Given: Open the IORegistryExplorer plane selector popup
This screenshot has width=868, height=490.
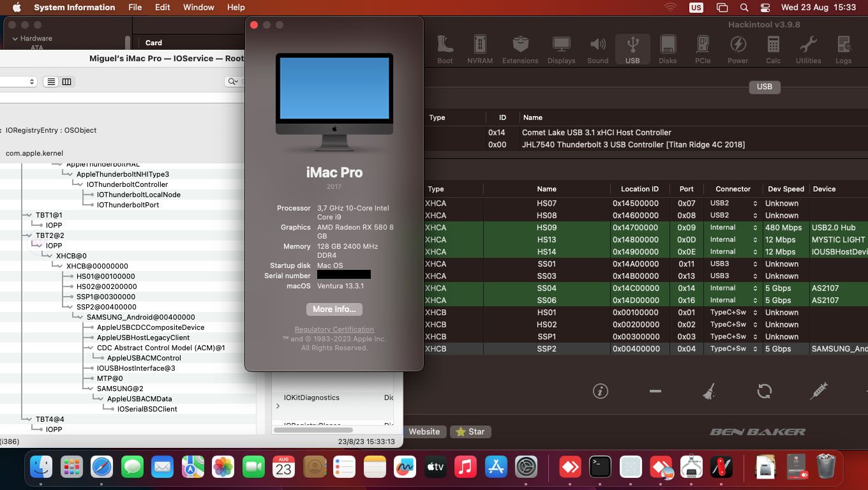Looking at the screenshot, I should click(18, 82).
